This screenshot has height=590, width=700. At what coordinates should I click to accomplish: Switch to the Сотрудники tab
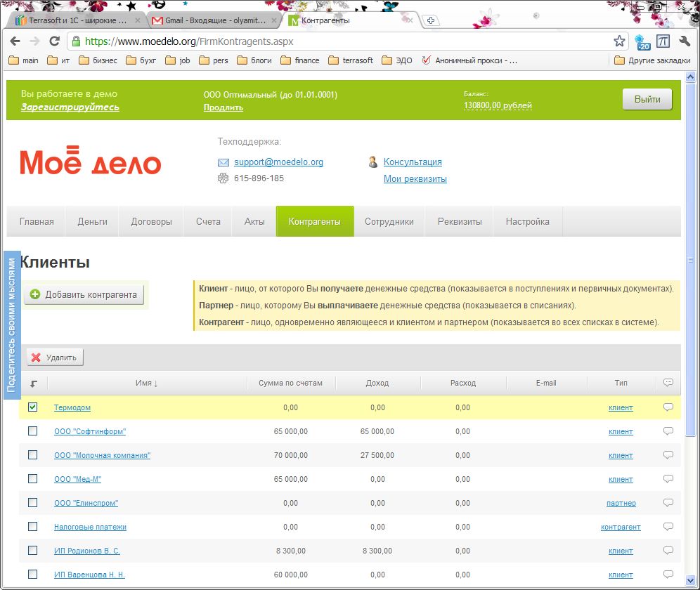[389, 221]
